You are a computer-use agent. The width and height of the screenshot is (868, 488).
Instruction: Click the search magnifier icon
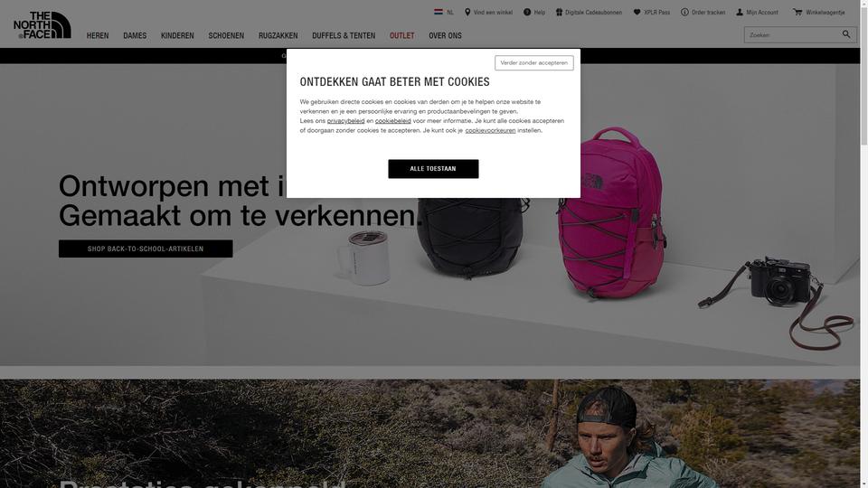(846, 34)
